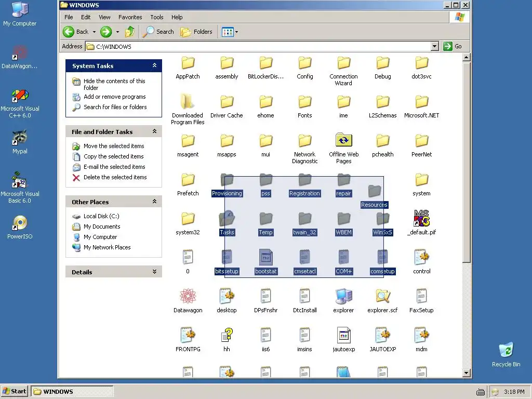Select the control file icon
This screenshot has height=399, width=532.
point(421,257)
